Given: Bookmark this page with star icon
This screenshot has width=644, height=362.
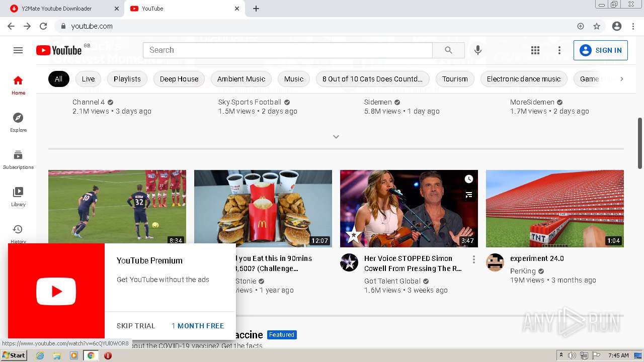Looking at the screenshot, I should [597, 26].
